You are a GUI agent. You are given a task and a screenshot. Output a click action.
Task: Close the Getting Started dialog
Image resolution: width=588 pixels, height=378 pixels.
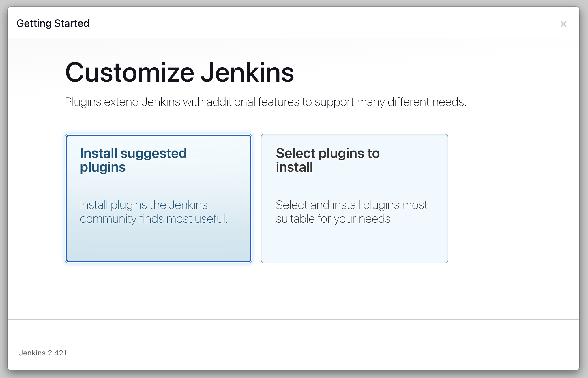tap(563, 24)
